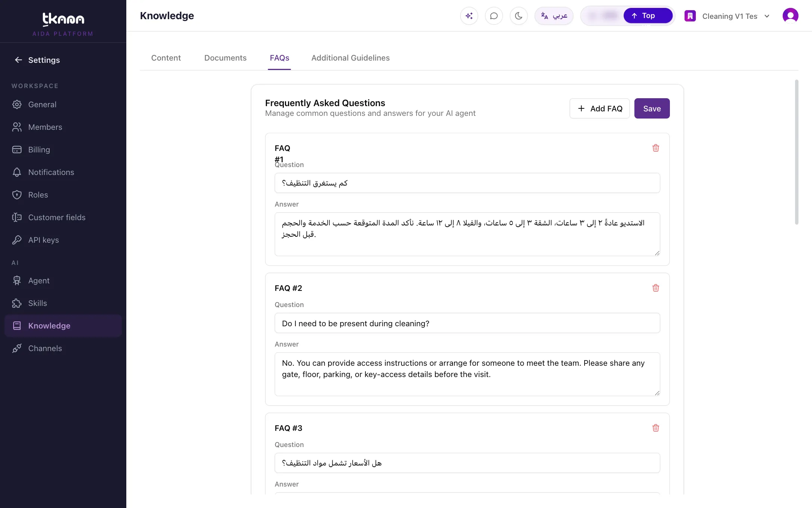This screenshot has width=812, height=508.
Task: Save the FAQ changes
Action: coord(652,108)
